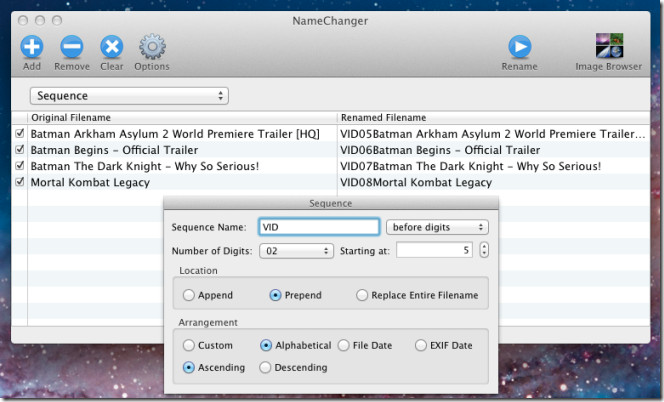Click the Starting at stepper arrows
This screenshot has height=402, width=664.
coord(484,250)
